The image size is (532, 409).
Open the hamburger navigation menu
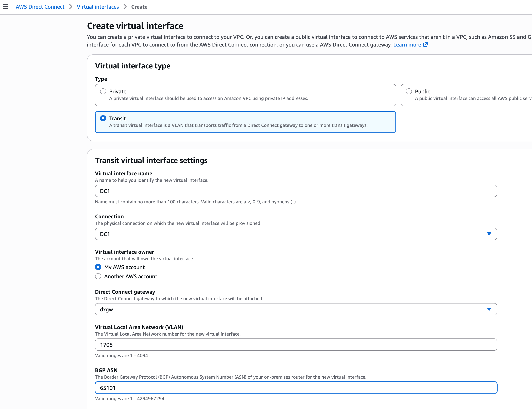[5, 7]
